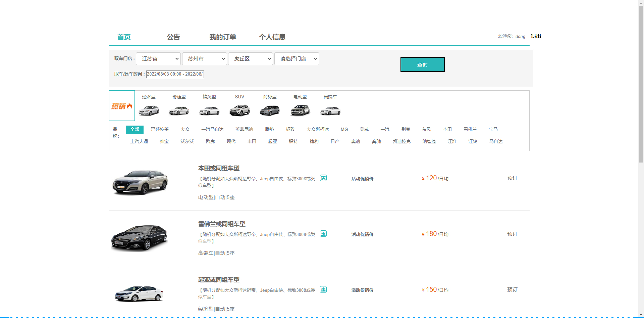This screenshot has width=644, height=318.
Task: Select the 精英型 car category icon
Action: tap(209, 110)
